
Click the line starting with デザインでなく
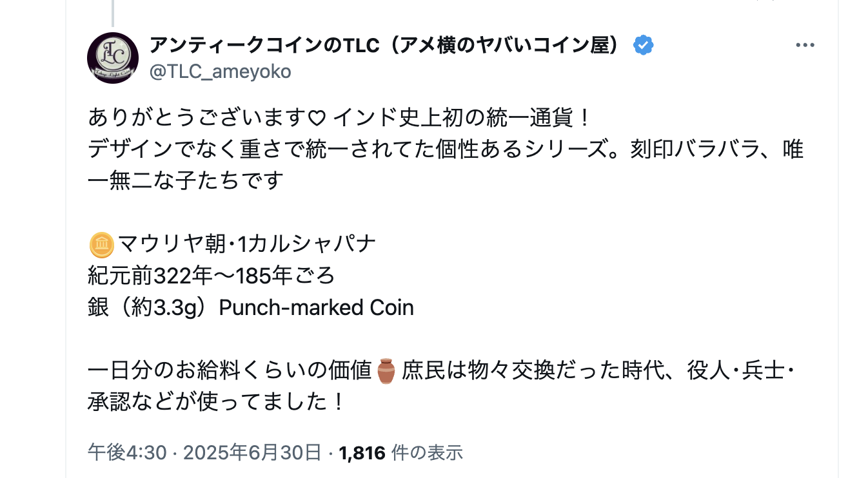[x=446, y=150]
